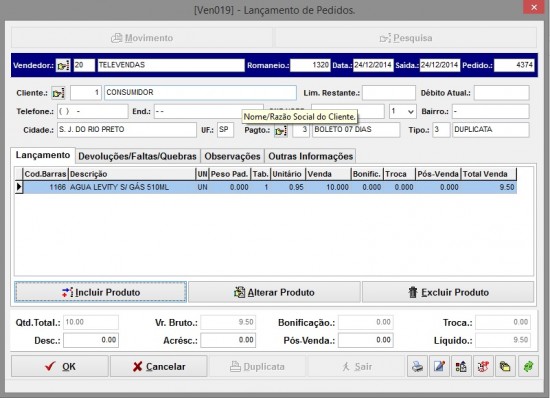Click the Troca column header
The height and width of the screenshot is (398, 550).
point(399,174)
